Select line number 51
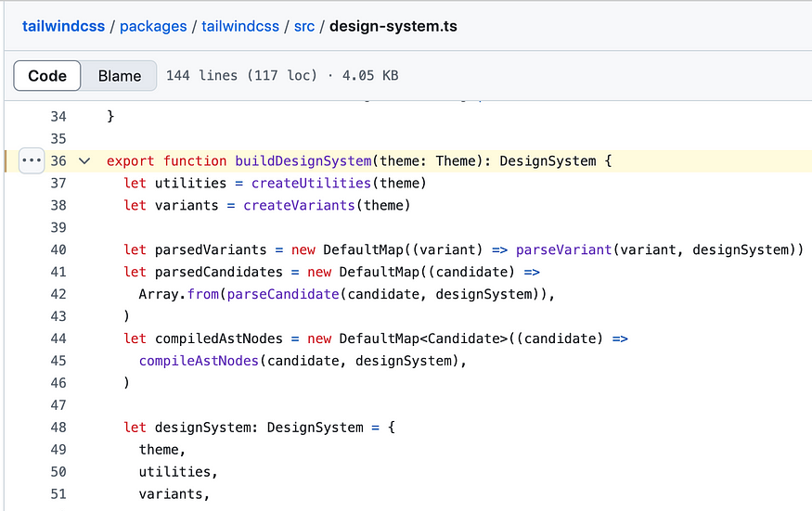812x511 pixels. click(x=58, y=494)
